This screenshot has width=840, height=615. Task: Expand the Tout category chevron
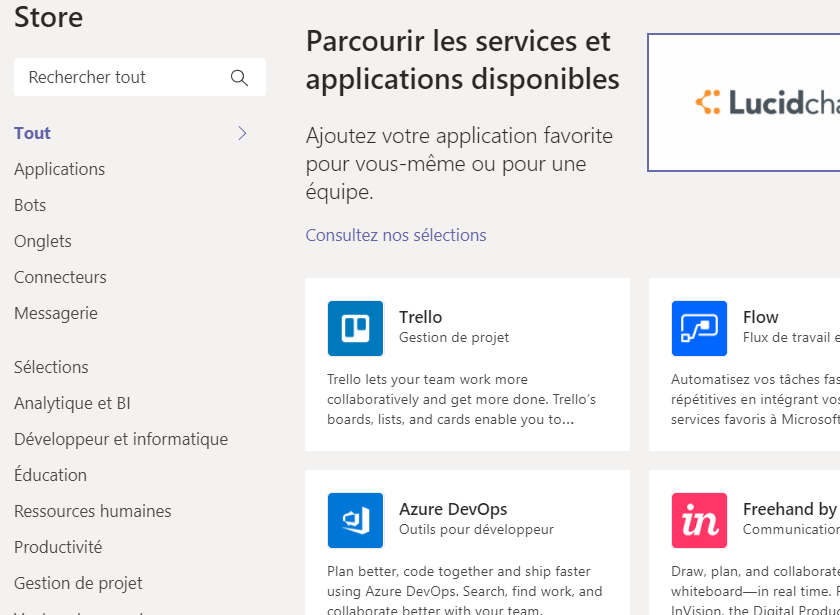(x=242, y=133)
